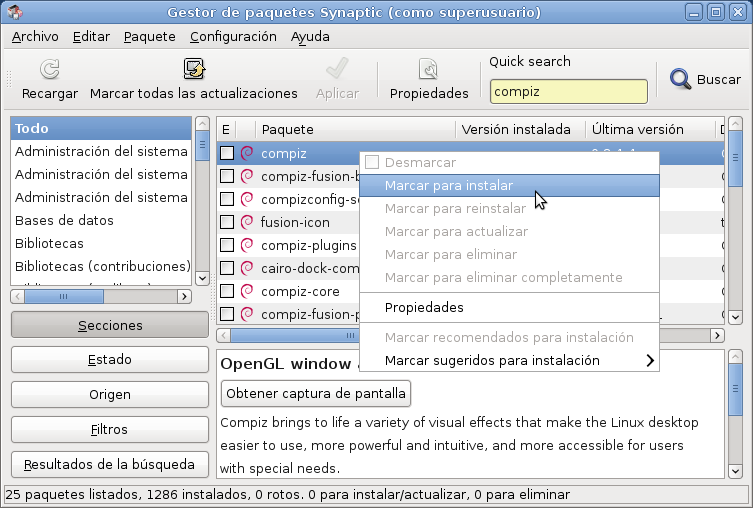753x508 pixels.
Task: Click package list scroll up arrow
Action: (x=735, y=124)
